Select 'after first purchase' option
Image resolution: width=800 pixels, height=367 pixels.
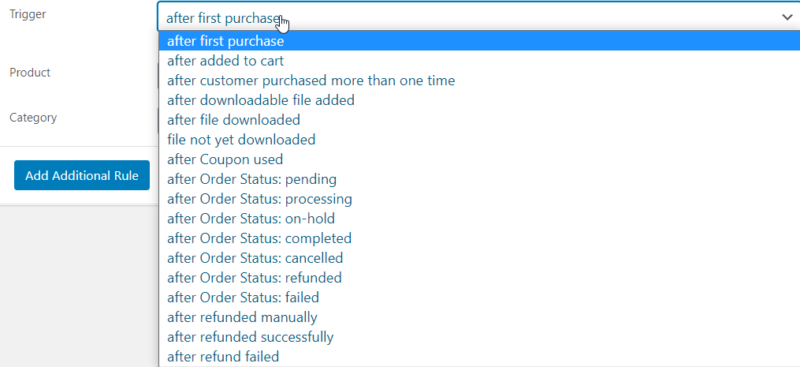479,41
